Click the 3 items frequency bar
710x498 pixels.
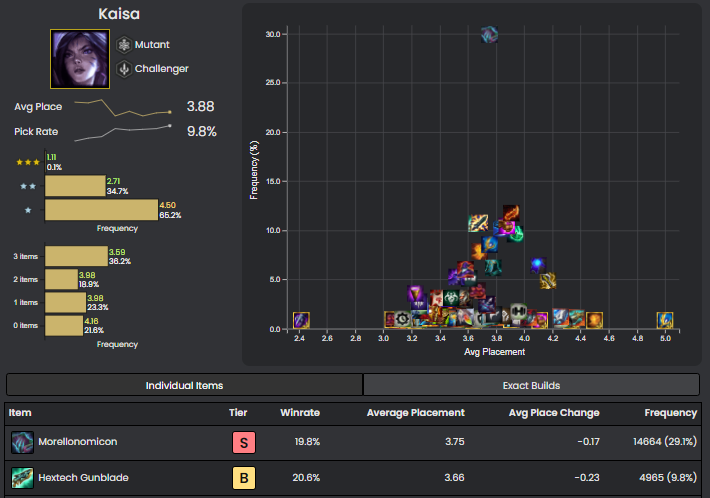pos(76,257)
